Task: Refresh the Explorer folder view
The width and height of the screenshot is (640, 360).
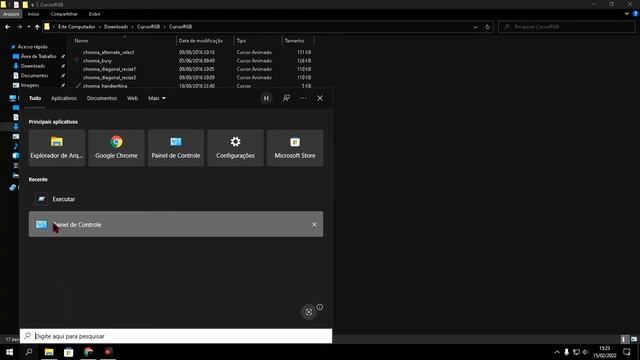Action: pos(487,27)
